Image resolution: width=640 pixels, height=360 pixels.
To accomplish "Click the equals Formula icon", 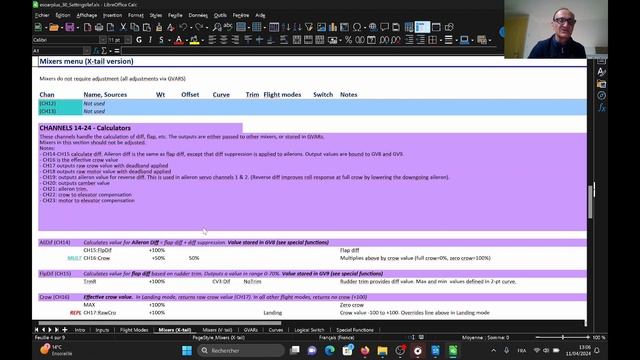I will [x=117, y=51].
